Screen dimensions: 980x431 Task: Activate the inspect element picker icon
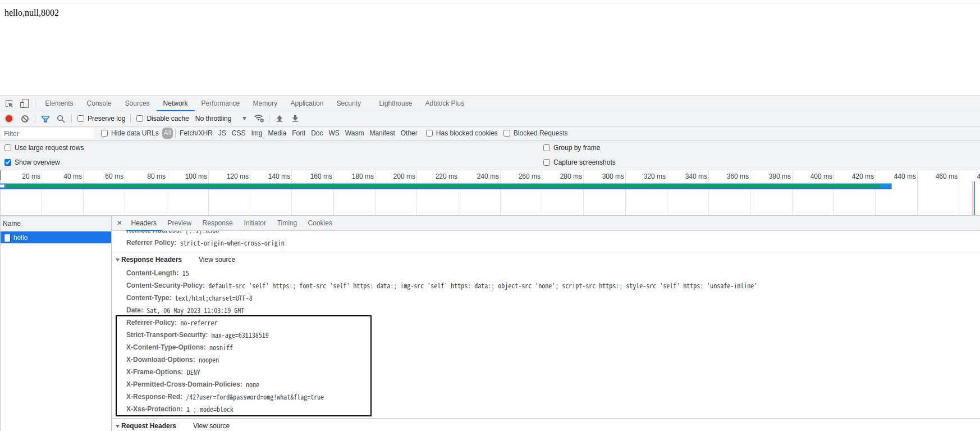pyautogui.click(x=10, y=103)
